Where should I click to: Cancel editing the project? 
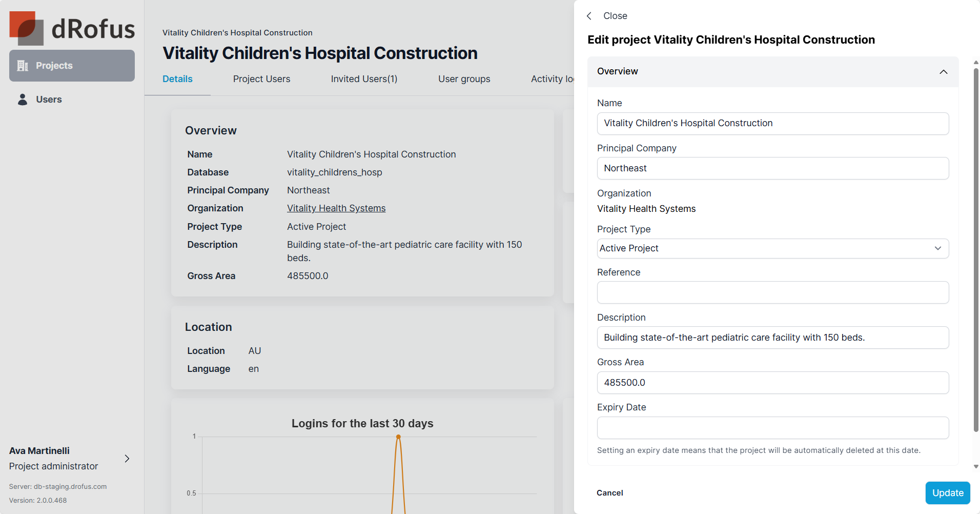(609, 493)
